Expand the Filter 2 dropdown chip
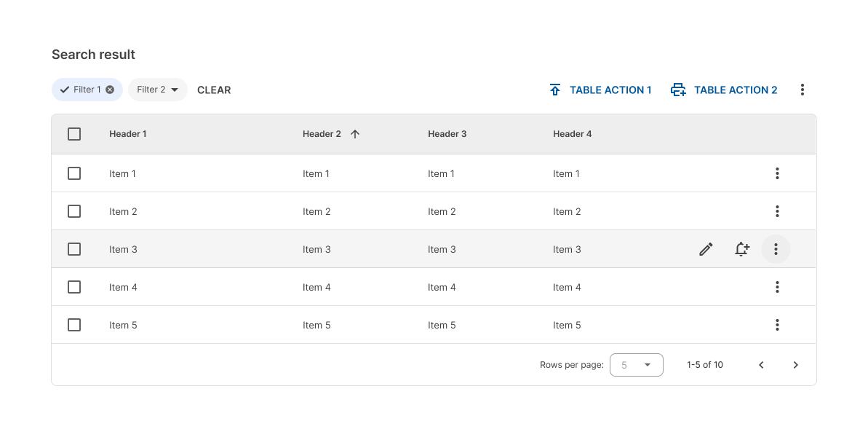The width and height of the screenshot is (868, 429). 158,90
